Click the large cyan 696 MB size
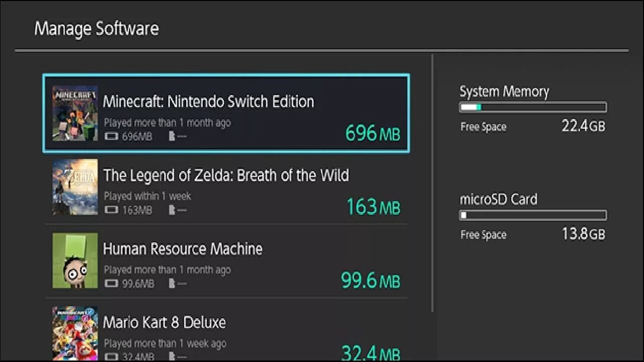644x362 pixels. (x=373, y=133)
